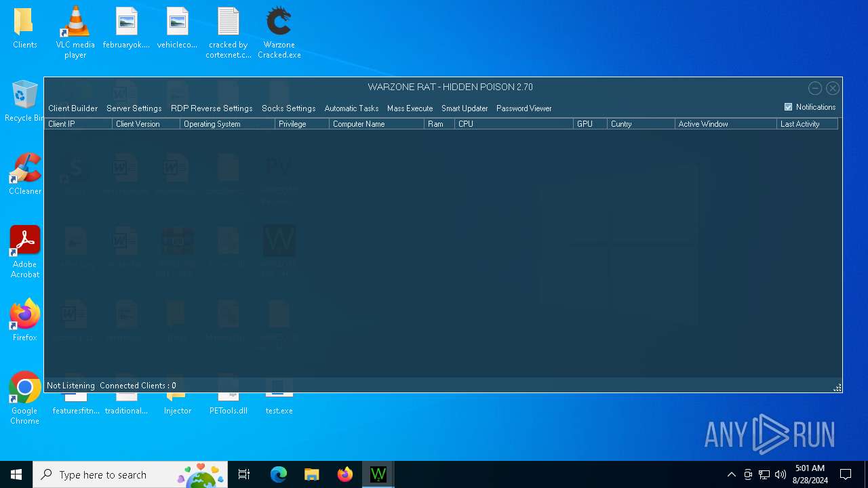868x488 pixels.
Task: Select the Clients folder icon
Action: coord(25,28)
